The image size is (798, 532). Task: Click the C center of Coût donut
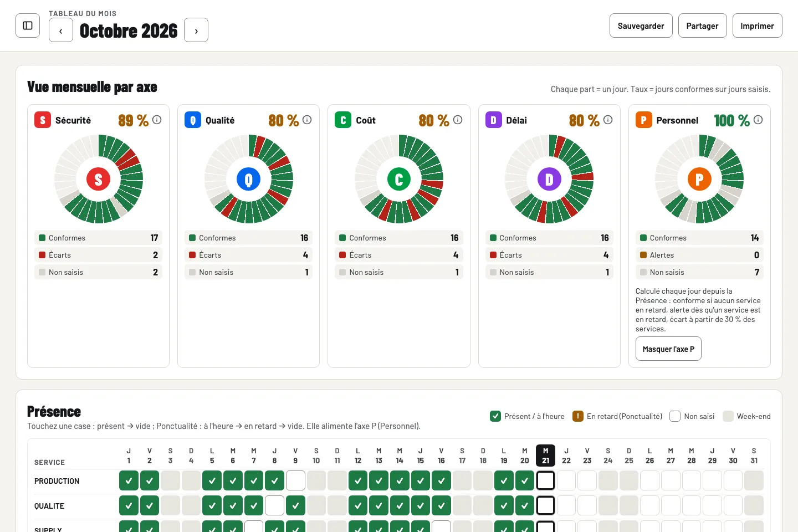tap(399, 179)
